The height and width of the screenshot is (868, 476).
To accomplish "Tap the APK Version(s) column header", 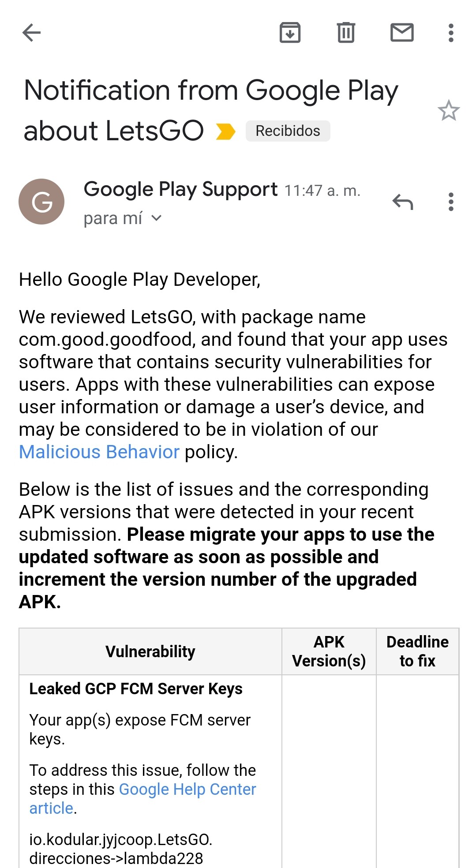I will tap(329, 651).
